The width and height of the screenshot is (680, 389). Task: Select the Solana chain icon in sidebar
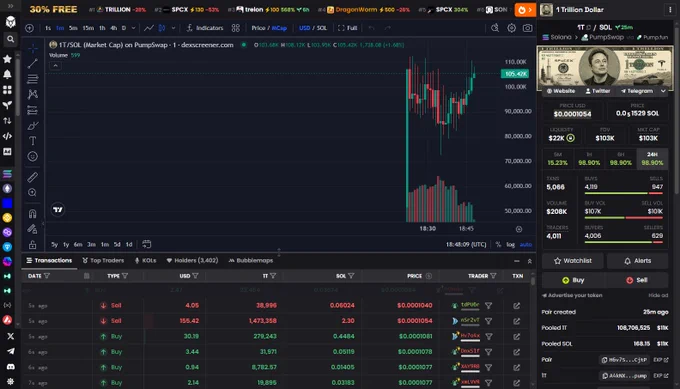pos(7,174)
